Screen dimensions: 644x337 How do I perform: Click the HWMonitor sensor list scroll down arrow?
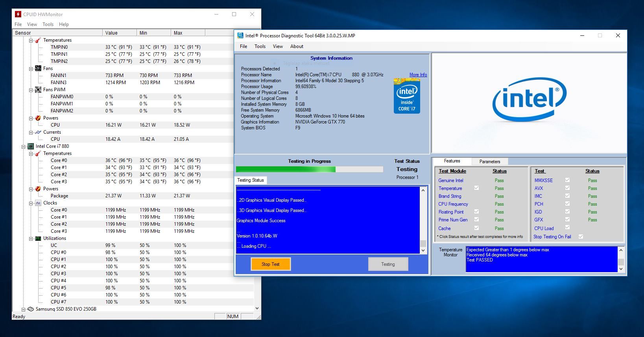(257, 309)
